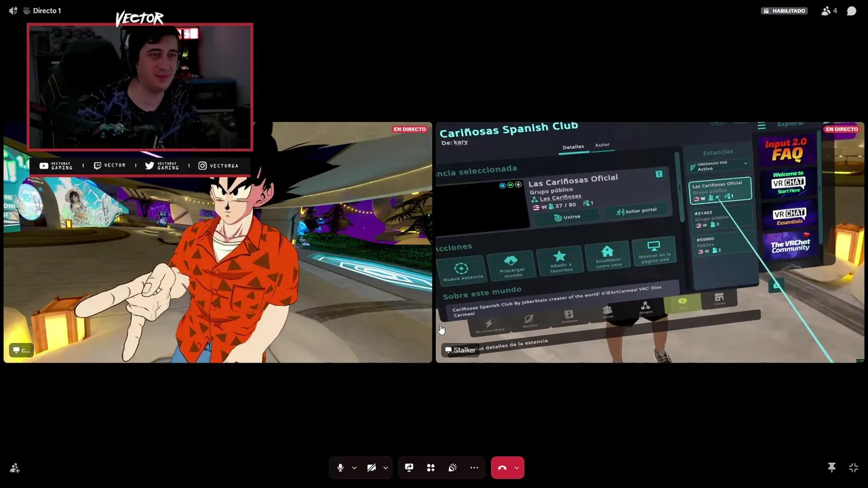The image size is (868, 488).
Task: Click Añadir a favoritos star
Action: click(559, 262)
